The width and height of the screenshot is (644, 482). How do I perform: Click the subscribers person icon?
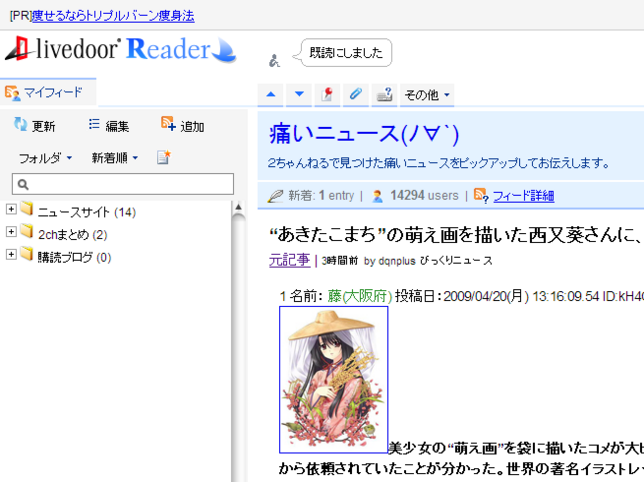click(377, 196)
